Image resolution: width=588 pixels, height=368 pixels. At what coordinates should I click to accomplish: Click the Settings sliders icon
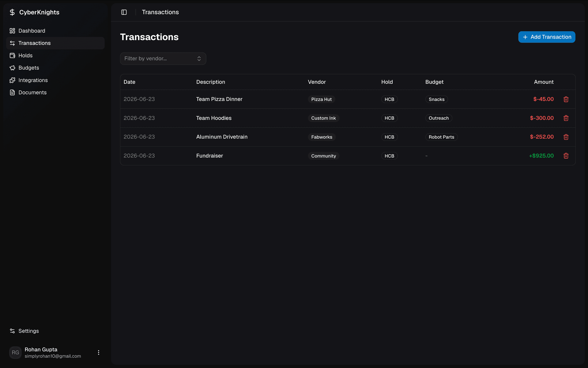coord(12,331)
